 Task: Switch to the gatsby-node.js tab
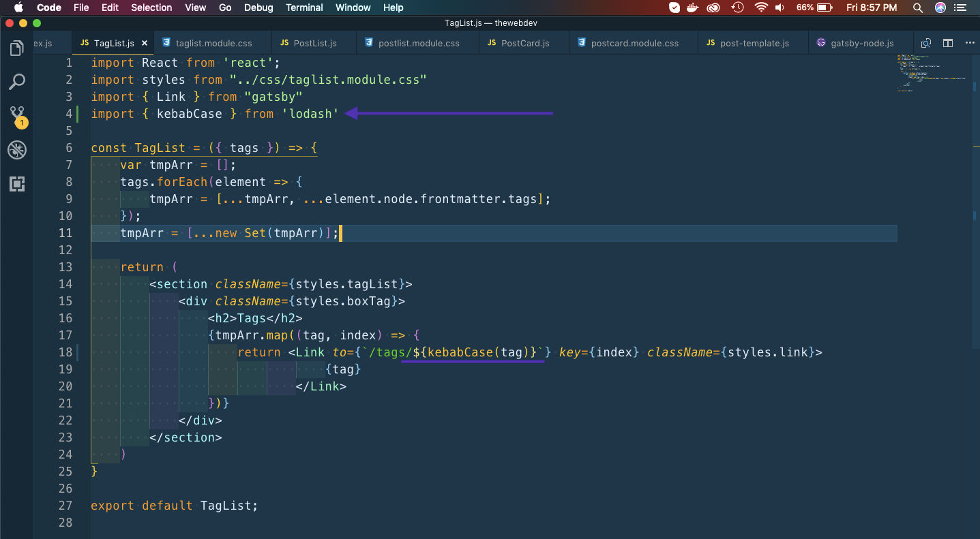(861, 43)
